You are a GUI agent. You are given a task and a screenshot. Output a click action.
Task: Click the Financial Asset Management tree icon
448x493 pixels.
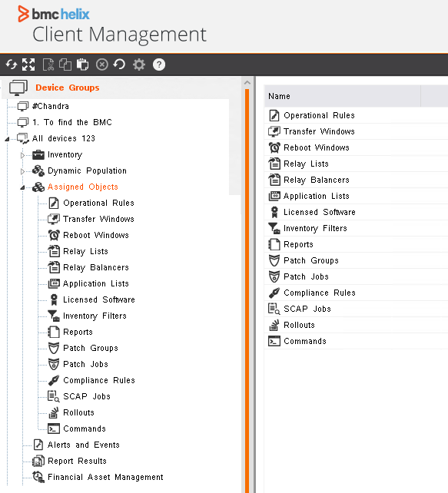click(38, 477)
